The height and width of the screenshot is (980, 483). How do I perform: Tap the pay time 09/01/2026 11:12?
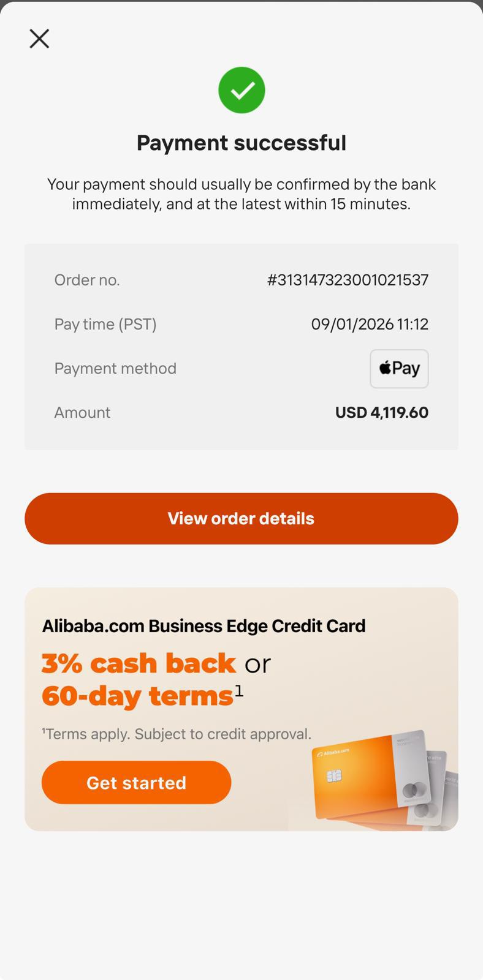[x=370, y=324]
